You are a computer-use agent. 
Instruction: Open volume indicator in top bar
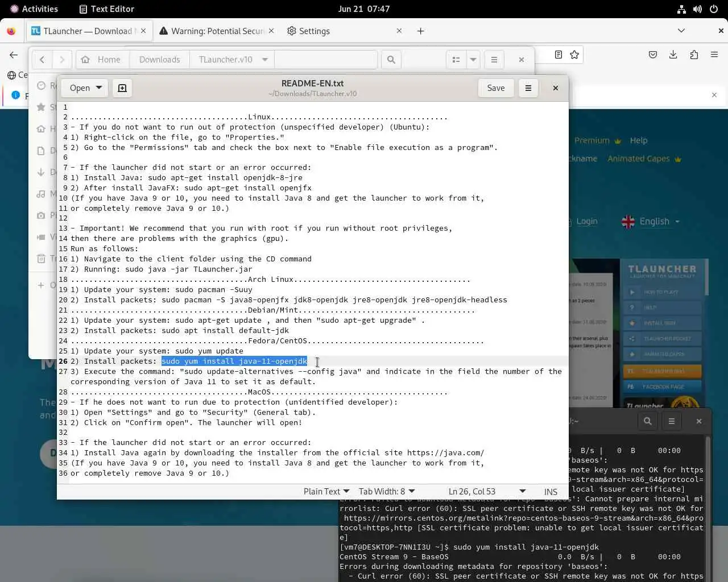pyautogui.click(x=697, y=9)
